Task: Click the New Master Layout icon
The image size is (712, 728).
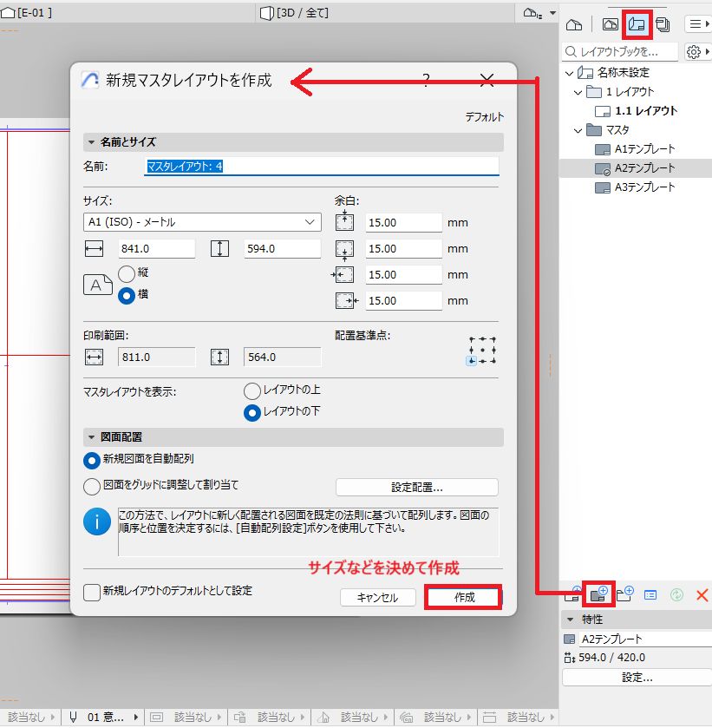Action: pos(598,594)
